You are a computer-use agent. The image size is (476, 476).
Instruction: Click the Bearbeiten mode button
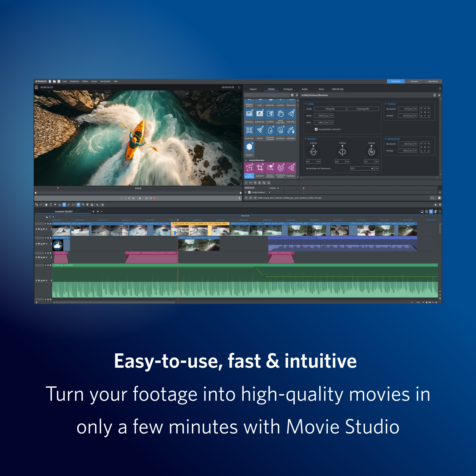click(x=396, y=81)
